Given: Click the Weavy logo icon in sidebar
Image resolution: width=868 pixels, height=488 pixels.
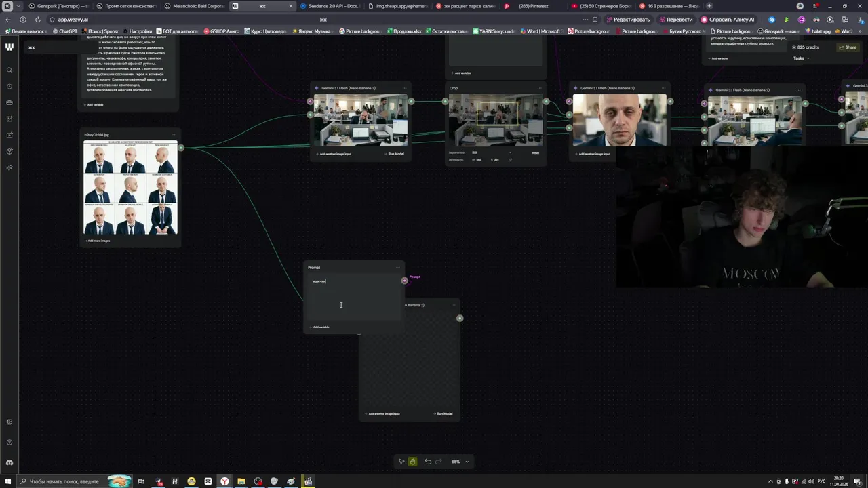Looking at the screenshot, I should coord(9,47).
